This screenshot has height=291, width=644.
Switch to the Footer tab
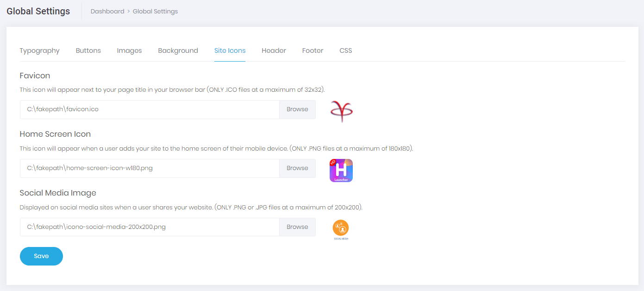tap(313, 51)
